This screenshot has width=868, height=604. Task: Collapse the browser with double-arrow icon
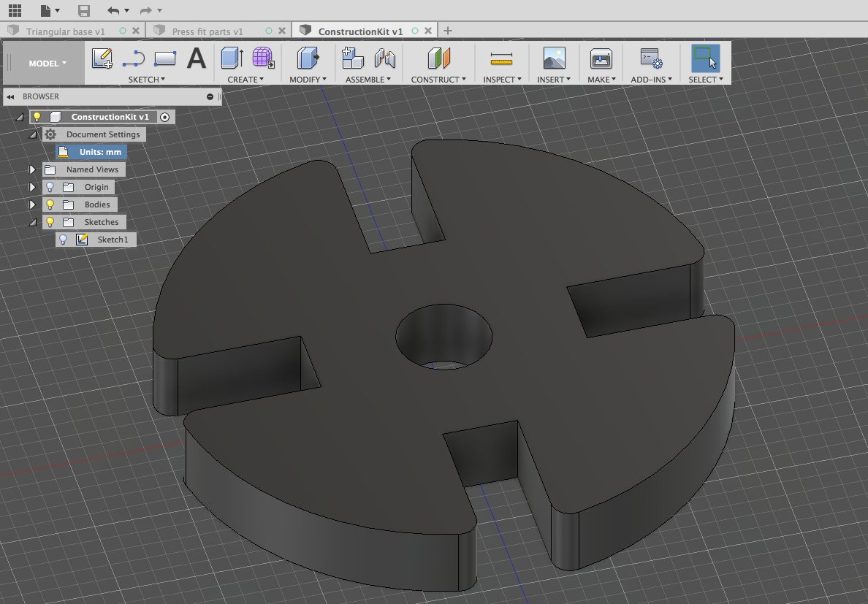pos(10,97)
